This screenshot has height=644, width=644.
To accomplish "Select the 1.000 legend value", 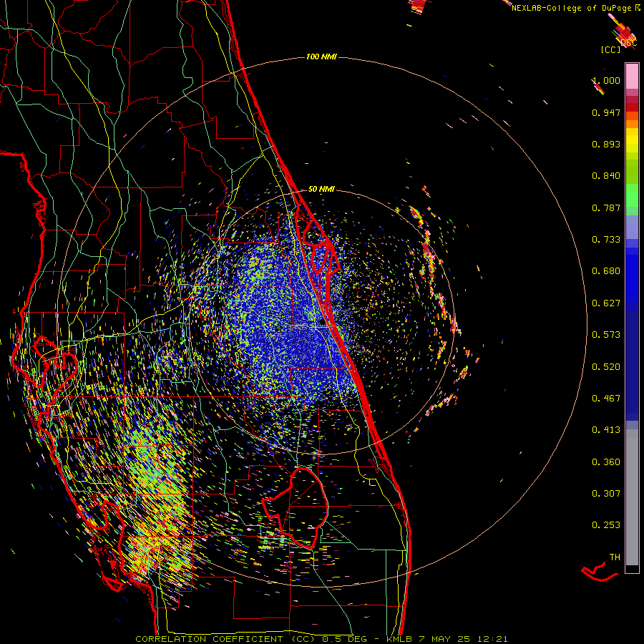I will point(606,80).
